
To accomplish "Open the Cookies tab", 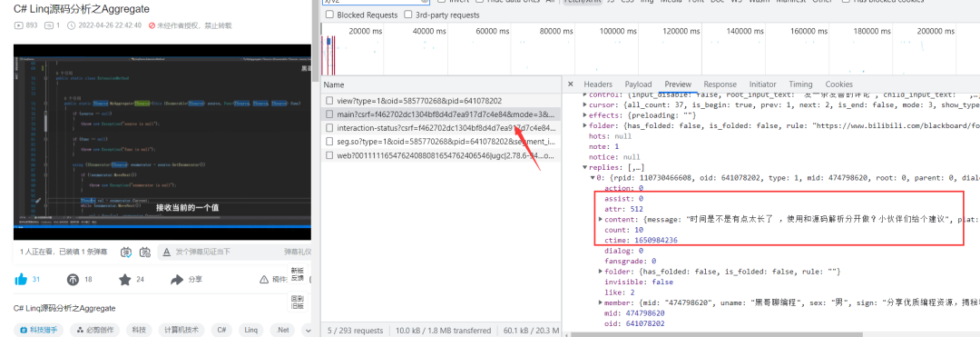I will tap(838, 84).
